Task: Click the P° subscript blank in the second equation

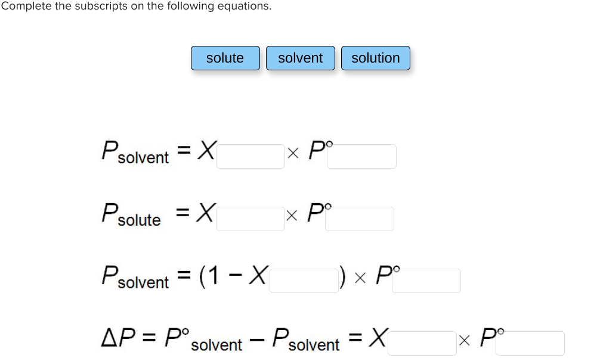Action: click(x=360, y=219)
